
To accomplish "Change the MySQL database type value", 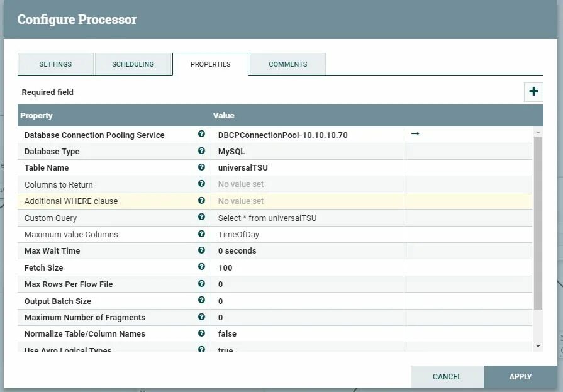I will 308,151.
